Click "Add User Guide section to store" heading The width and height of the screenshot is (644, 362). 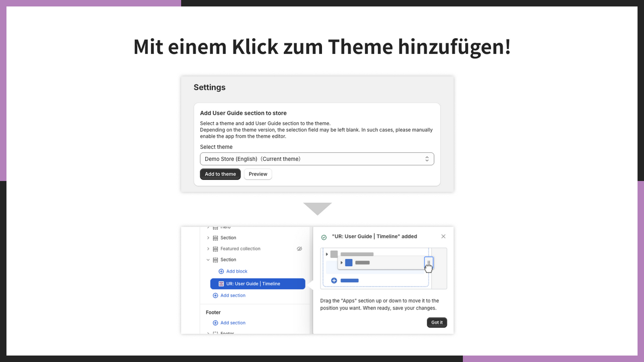(243, 113)
